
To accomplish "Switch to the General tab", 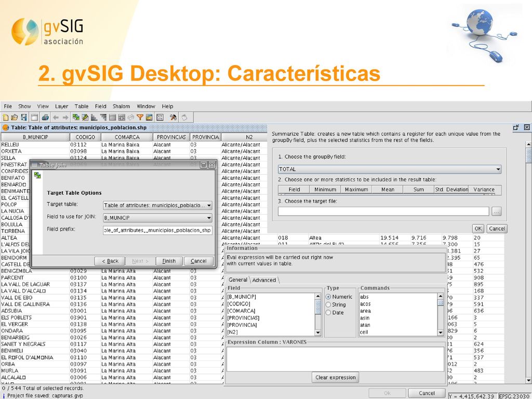I will pyautogui.click(x=238, y=280).
